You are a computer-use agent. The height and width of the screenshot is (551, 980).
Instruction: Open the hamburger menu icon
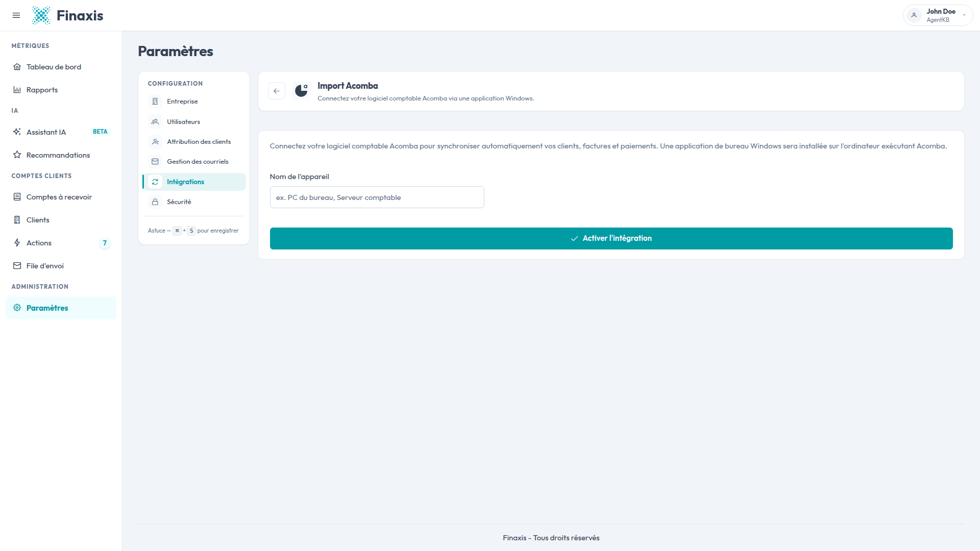[16, 15]
